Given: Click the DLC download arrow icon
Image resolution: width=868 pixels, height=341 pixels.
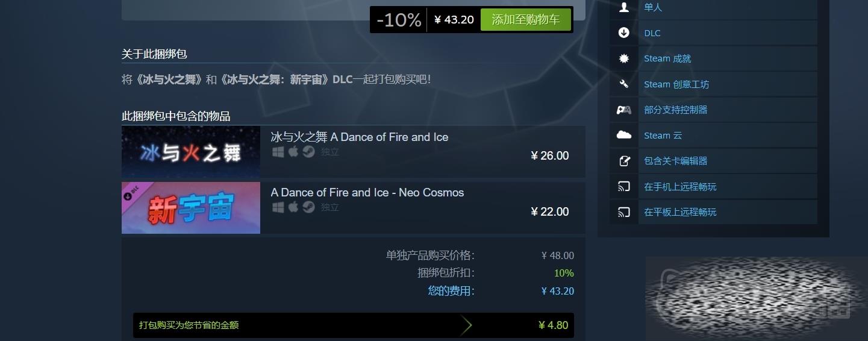Looking at the screenshot, I should 624,33.
